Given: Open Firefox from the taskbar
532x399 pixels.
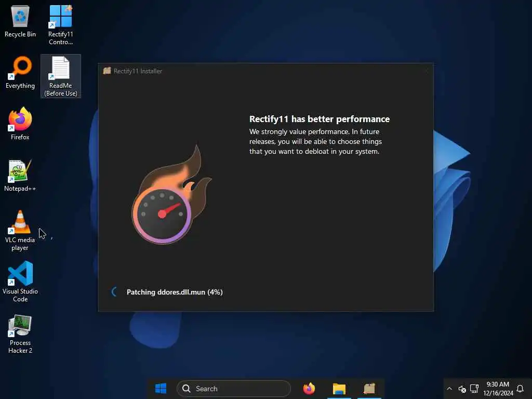Looking at the screenshot, I should click(309, 389).
